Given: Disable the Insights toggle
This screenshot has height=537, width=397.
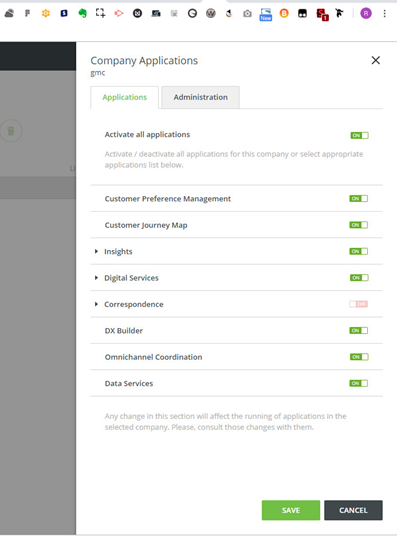Looking at the screenshot, I should (359, 251).
